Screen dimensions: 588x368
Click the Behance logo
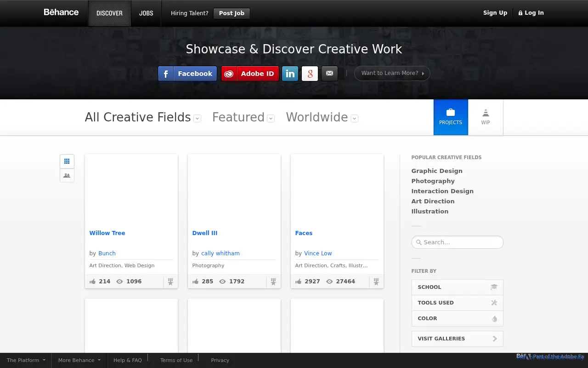pyautogui.click(x=61, y=12)
